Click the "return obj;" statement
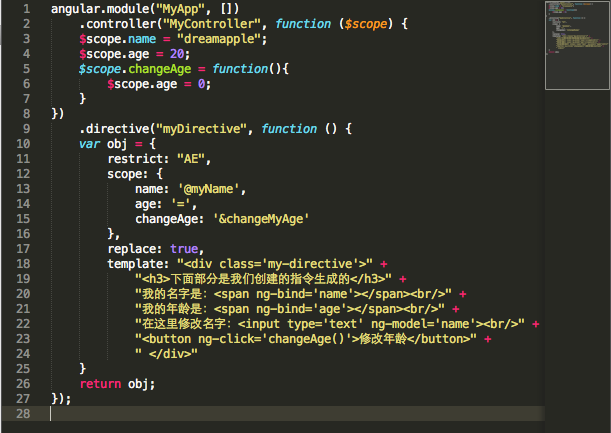Screen dimensions: 611x433 point(117,384)
